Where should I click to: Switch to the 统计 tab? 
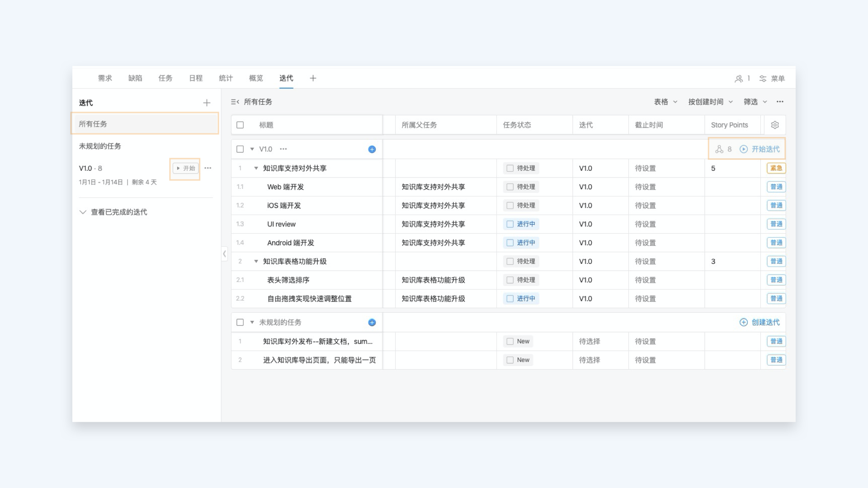click(x=226, y=79)
